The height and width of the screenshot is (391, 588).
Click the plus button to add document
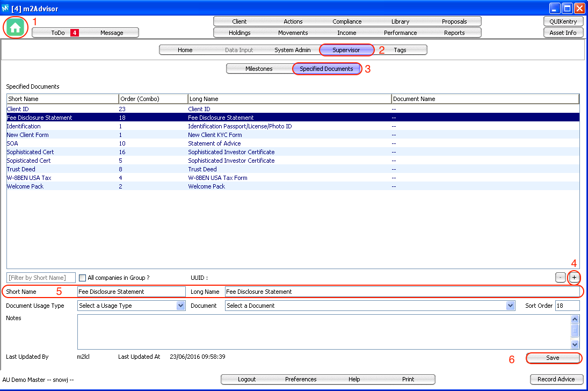(574, 277)
